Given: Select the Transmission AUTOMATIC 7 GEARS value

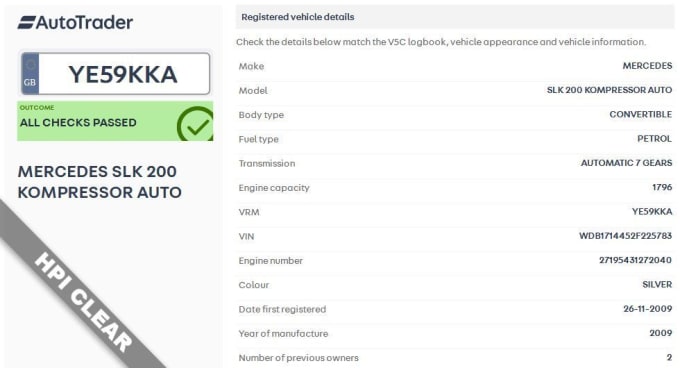Looking at the screenshot, I should (626, 163).
